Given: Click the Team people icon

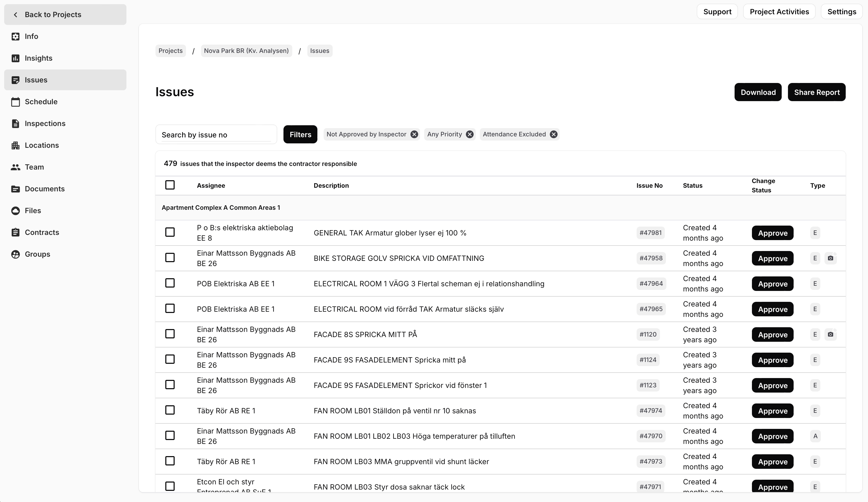Looking at the screenshot, I should [x=16, y=167].
